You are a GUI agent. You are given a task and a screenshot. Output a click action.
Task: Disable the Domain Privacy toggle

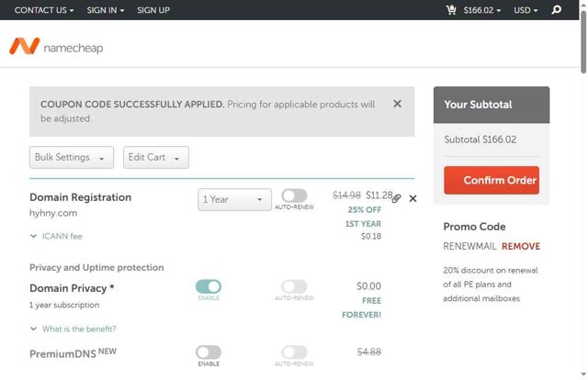(x=209, y=286)
